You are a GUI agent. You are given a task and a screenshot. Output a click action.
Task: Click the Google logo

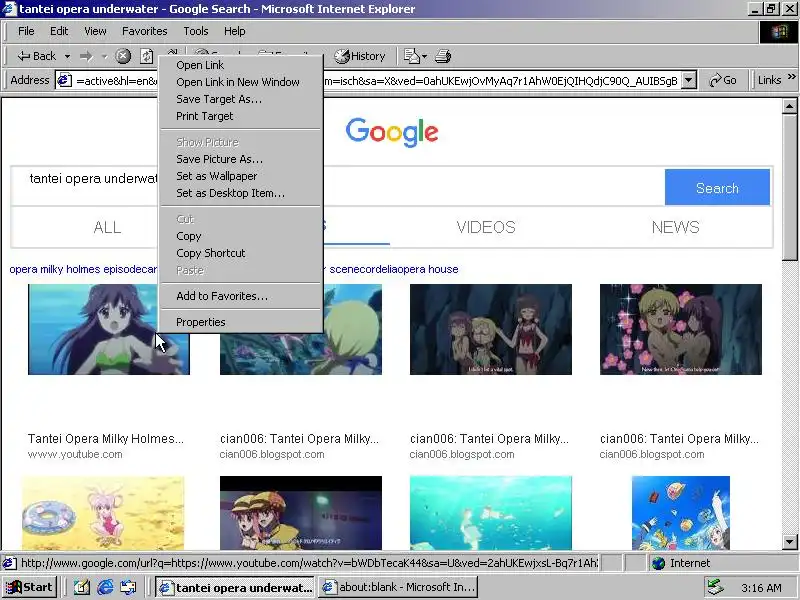[x=391, y=132]
